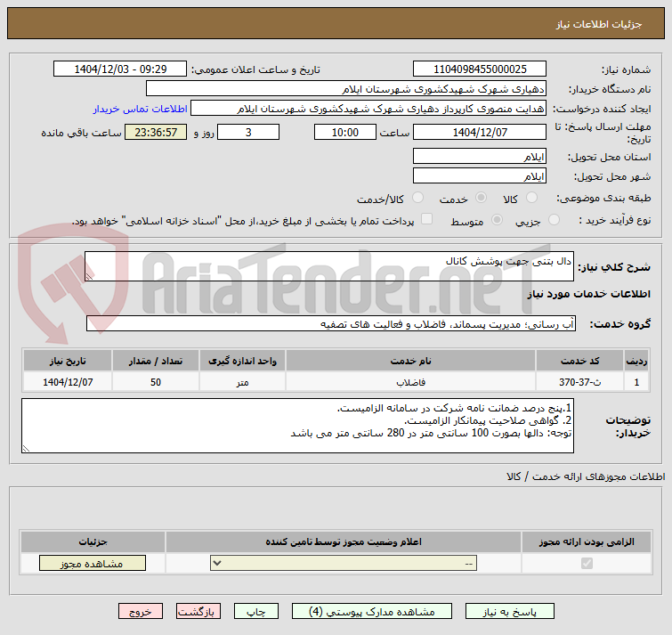This screenshot has height=635, width=672.
Task: Click the خروج exit button
Action: pyautogui.click(x=141, y=612)
